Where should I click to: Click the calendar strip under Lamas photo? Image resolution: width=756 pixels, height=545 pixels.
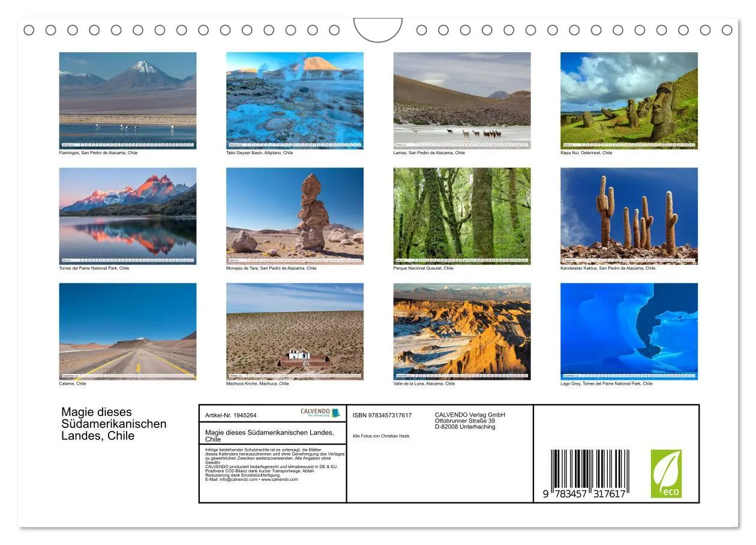coord(462,144)
